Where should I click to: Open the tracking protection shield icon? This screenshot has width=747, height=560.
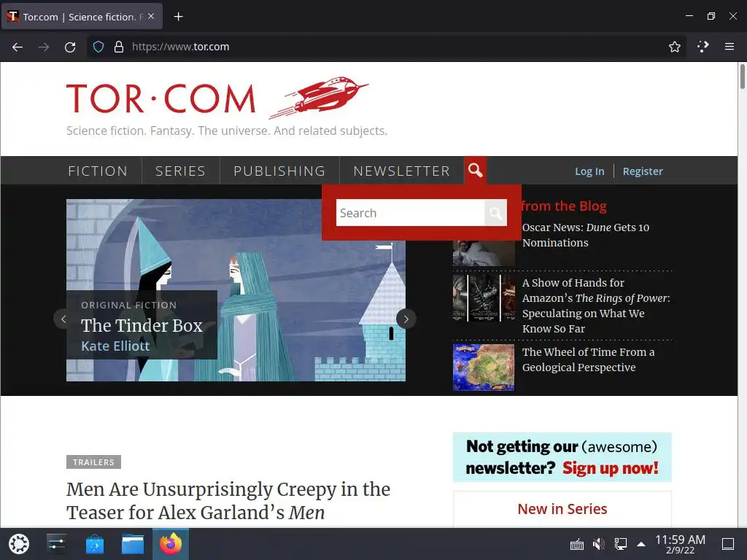point(98,47)
